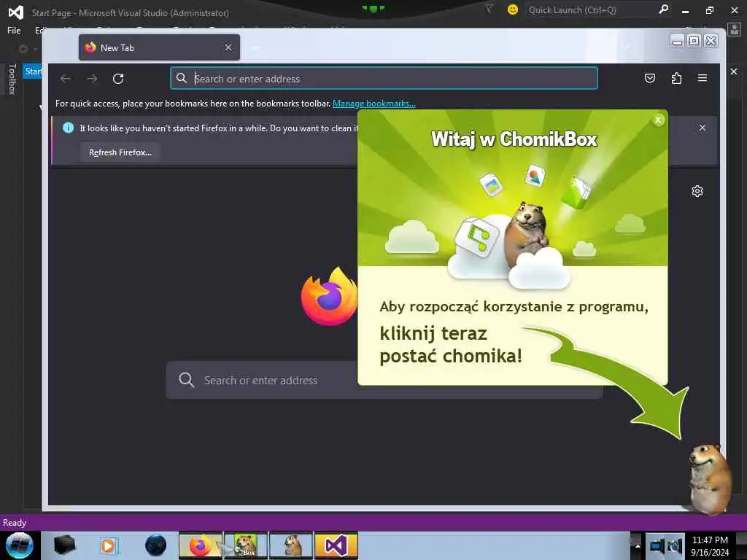This screenshot has width=747, height=560.
Task: Close the Visual Studio Start Page panel
Action: [x=734, y=71]
